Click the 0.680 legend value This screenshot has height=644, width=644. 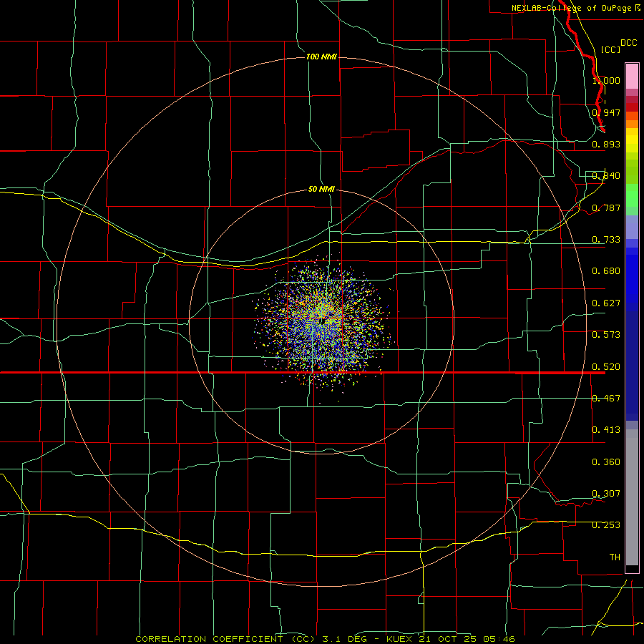coord(606,271)
